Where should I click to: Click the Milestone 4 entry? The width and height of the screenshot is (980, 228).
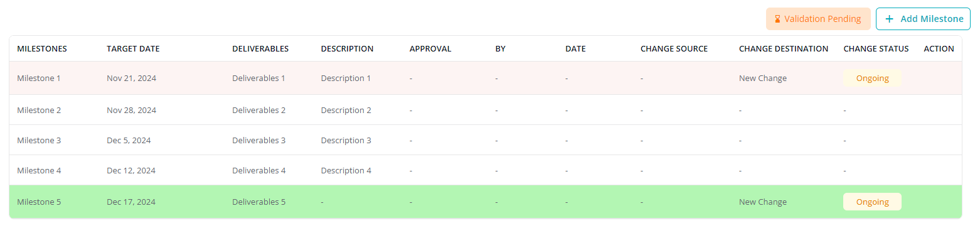pos(39,170)
